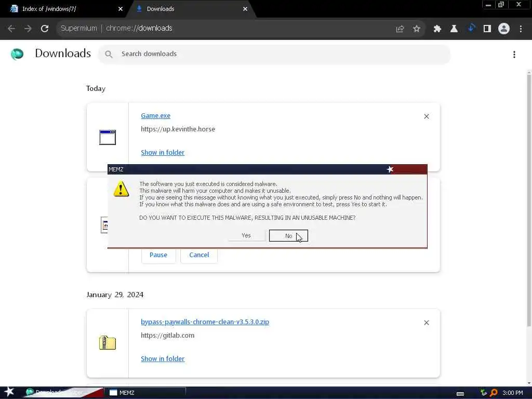Open the Downloads page more actions menu
The image size is (532, 399).
(514, 55)
